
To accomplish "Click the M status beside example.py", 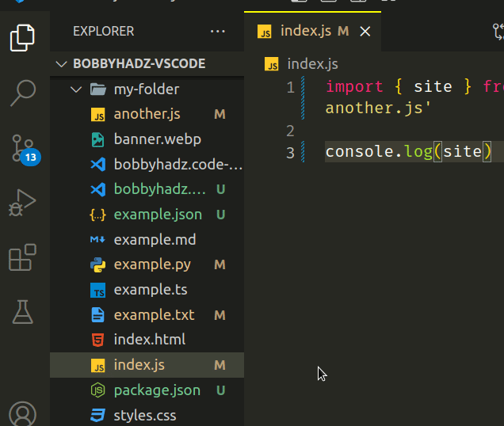I will tap(220, 264).
